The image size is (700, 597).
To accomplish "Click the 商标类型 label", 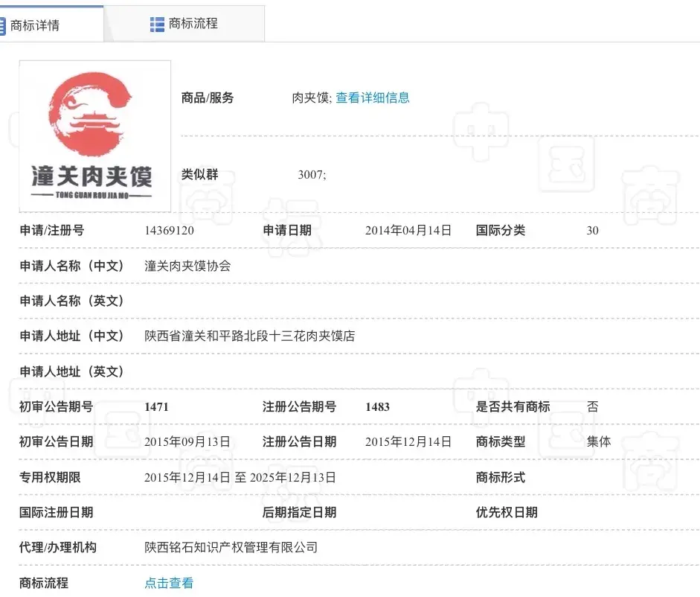I will [x=501, y=442].
